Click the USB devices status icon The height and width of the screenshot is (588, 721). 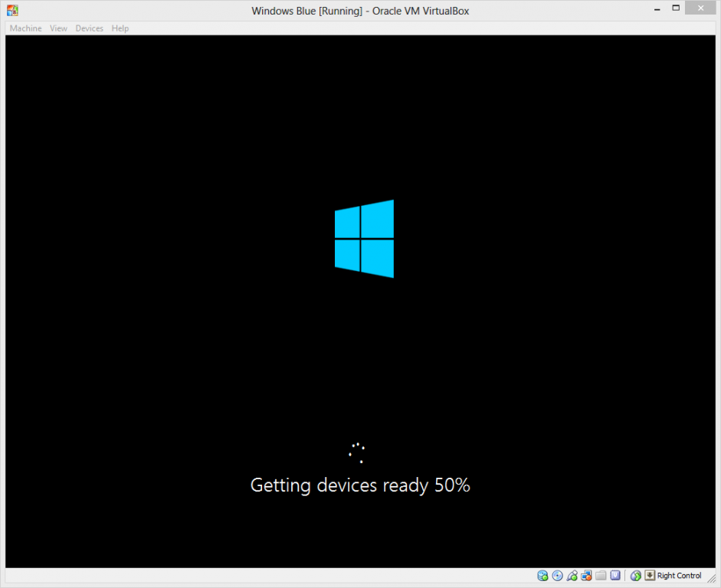pos(572,576)
